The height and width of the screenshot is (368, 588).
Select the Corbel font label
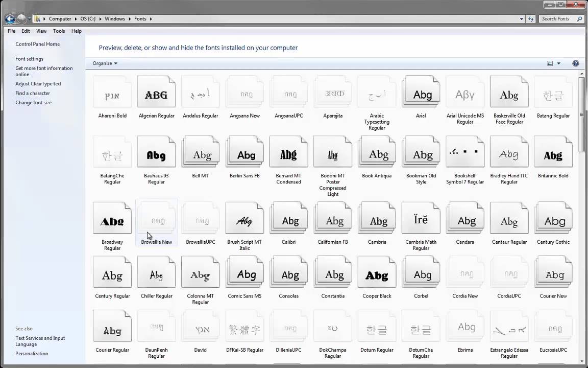tap(421, 296)
